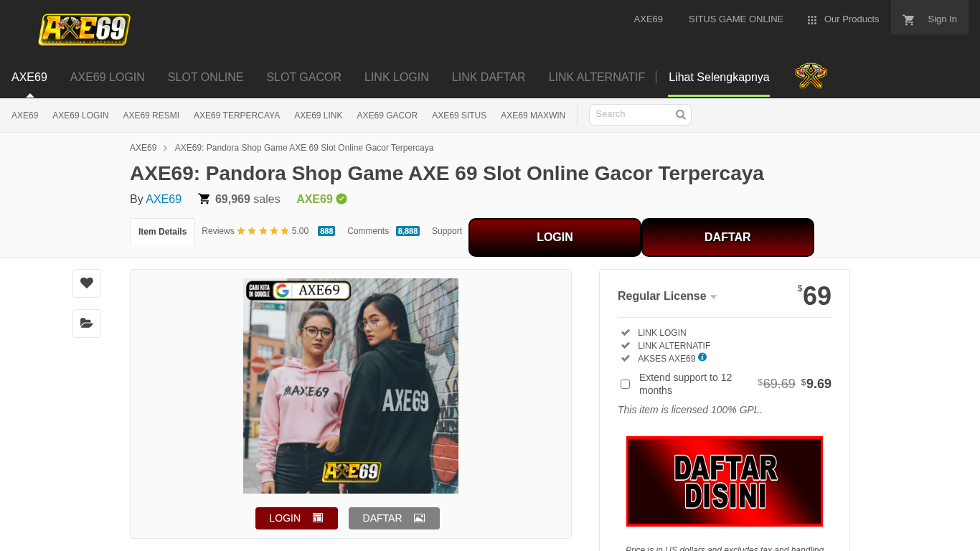This screenshot has width=980, height=551.
Task: Add item to collection with folder icon
Action: 87,324
